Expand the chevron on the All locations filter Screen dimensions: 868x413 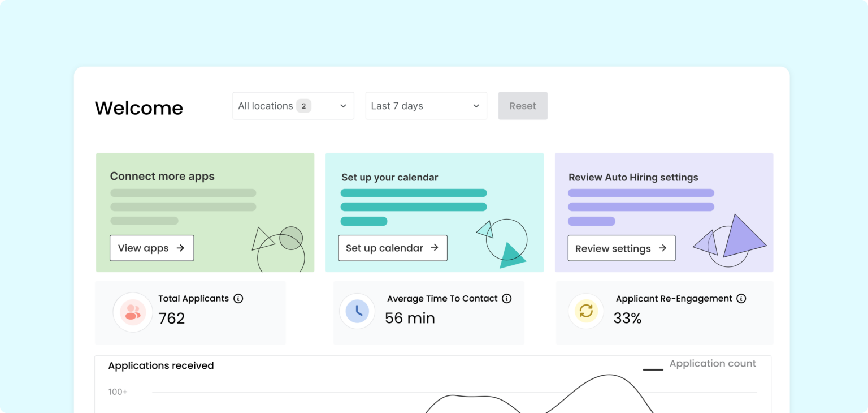pyautogui.click(x=343, y=106)
